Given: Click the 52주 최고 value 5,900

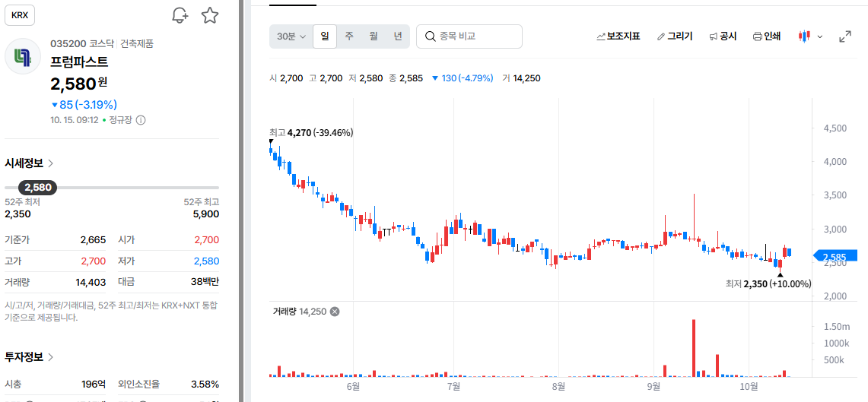Looking at the screenshot, I should [x=206, y=214].
